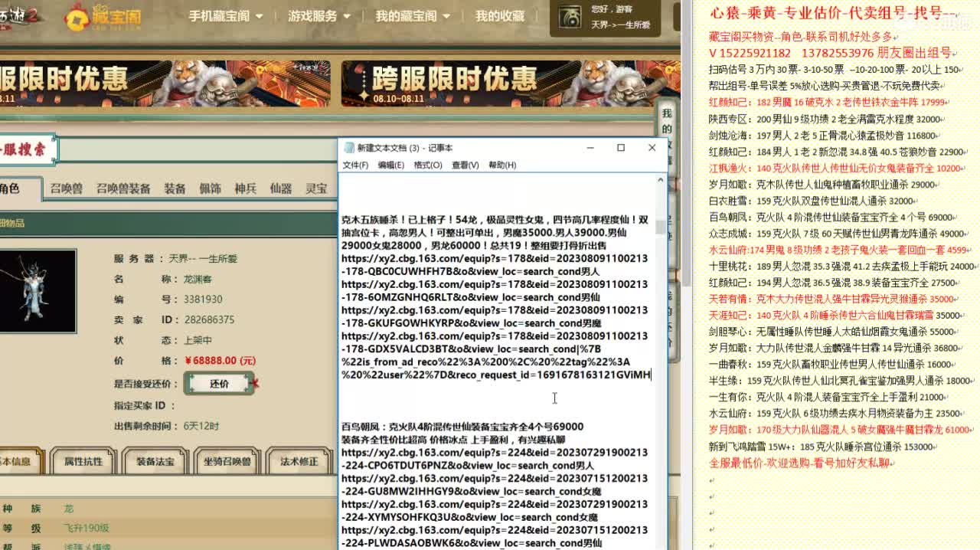Minimize the Notepad window
Image resolution: width=980 pixels, height=550 pixels.
point(590,148)
